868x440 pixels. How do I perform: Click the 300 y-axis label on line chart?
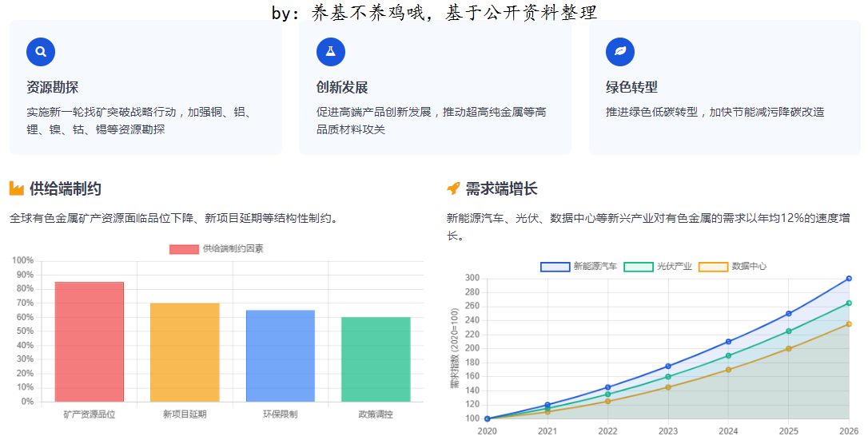(472, 278)
